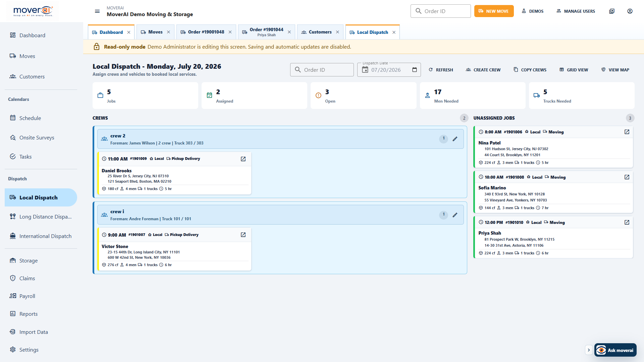Focus the top header Order ID search
644x362 pixels.
click(440, 11)
